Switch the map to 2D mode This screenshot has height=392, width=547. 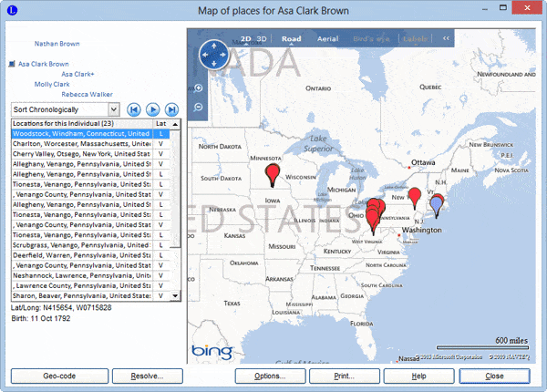[x=245, y=38]
